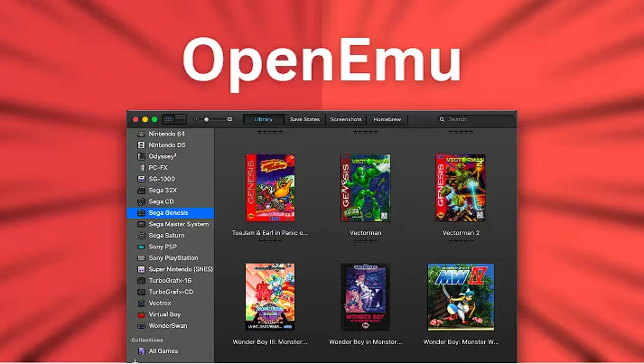This screenshot has height=364, width=644.
Task: Click Wonder Boy: Monster W... cover art
Action: 461,297
